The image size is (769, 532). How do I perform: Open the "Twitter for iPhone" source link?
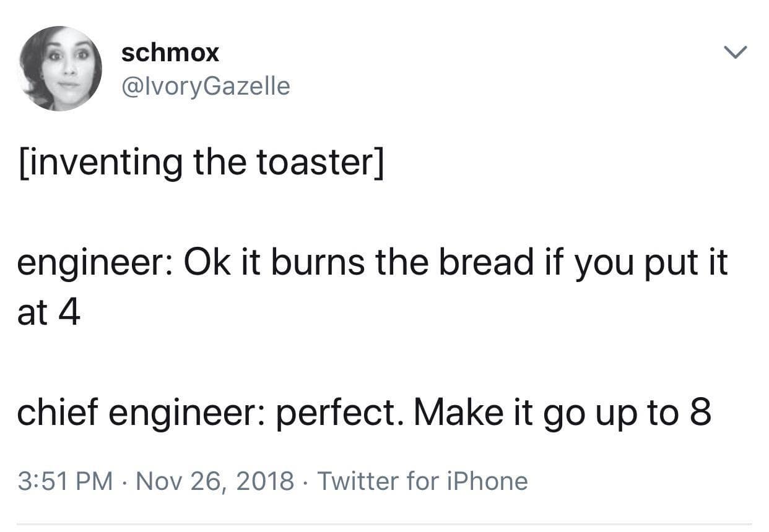point(422,481)
